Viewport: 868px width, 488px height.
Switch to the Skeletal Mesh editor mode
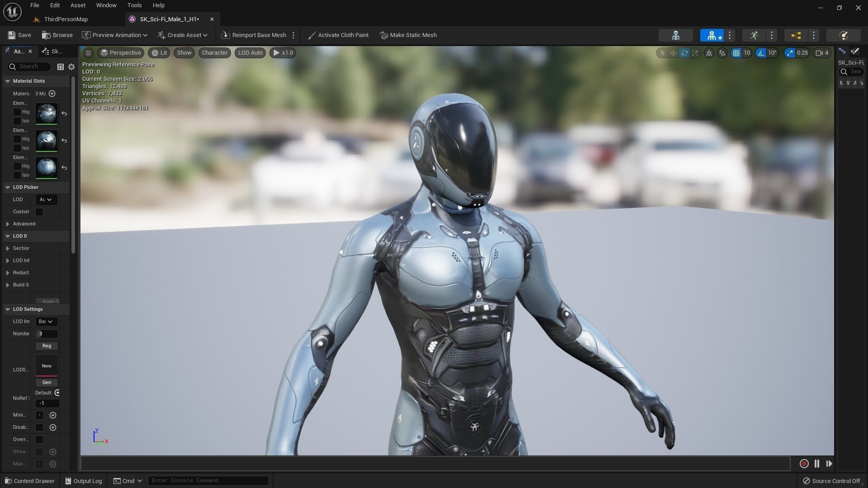pyautogui.click(x=712, y=35)
